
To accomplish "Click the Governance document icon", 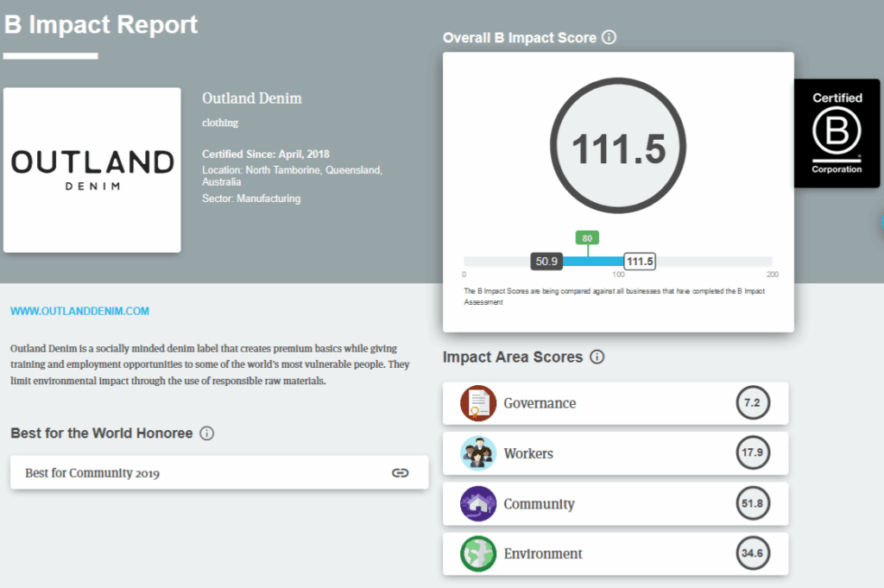I will pos(478,403).
